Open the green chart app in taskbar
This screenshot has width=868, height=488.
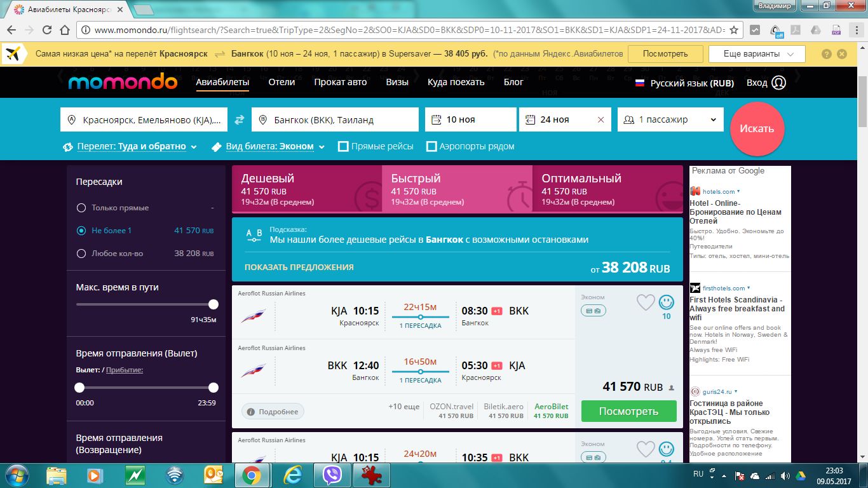point(135,475)
